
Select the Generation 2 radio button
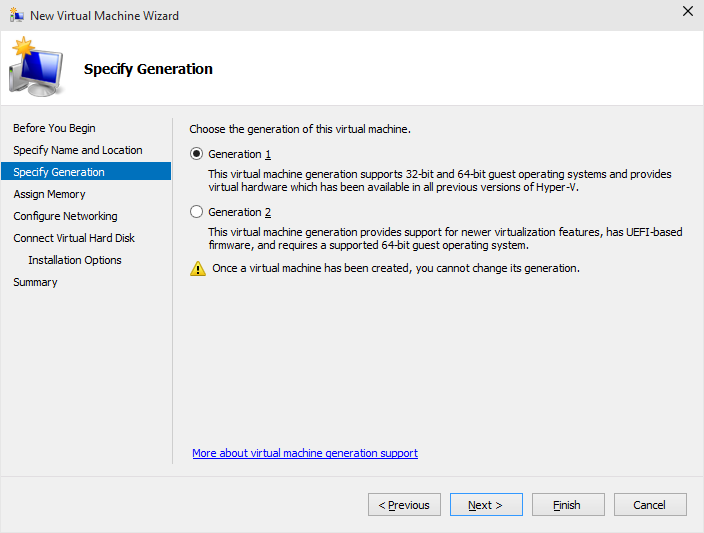point(196,212)
